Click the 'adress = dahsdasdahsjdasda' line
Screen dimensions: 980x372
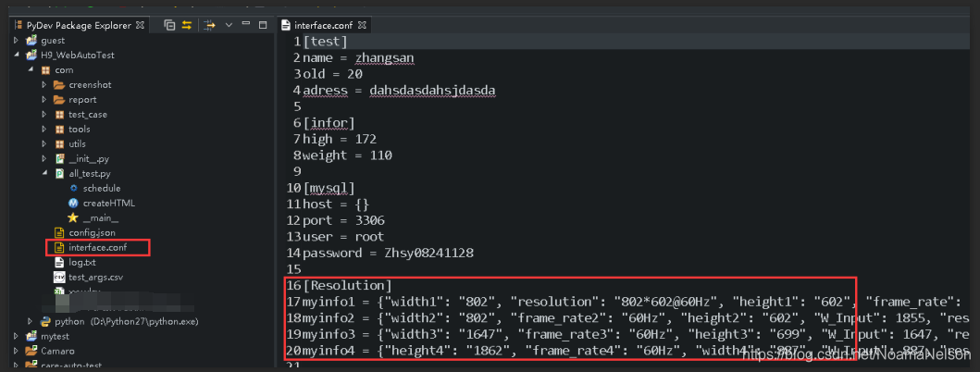399,91
